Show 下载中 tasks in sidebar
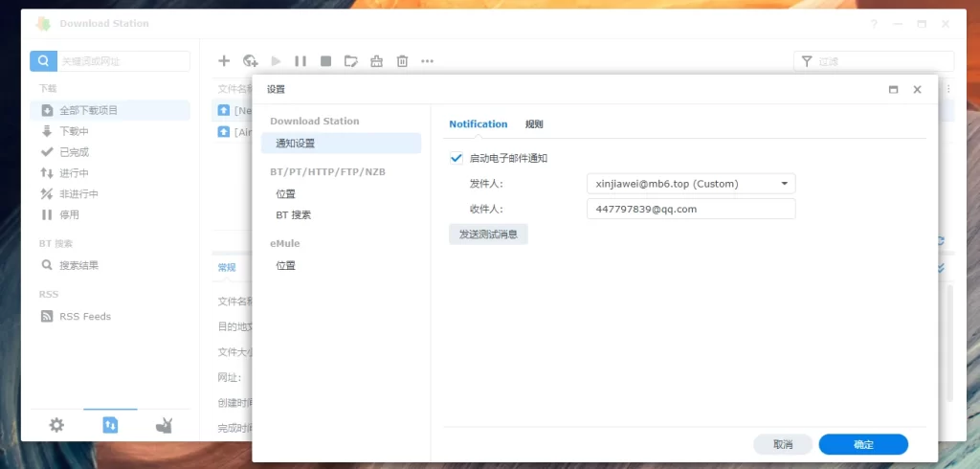 pos(110,131)
